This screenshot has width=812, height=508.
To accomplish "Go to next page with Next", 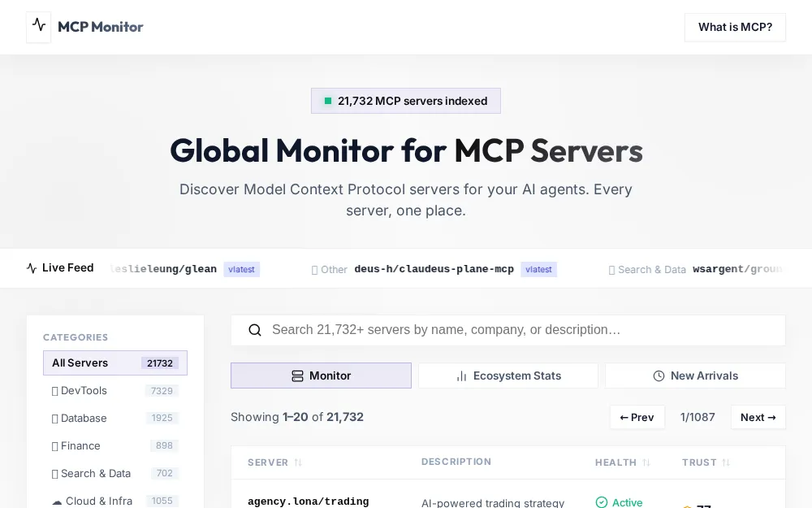I will [x=758, y=417].
